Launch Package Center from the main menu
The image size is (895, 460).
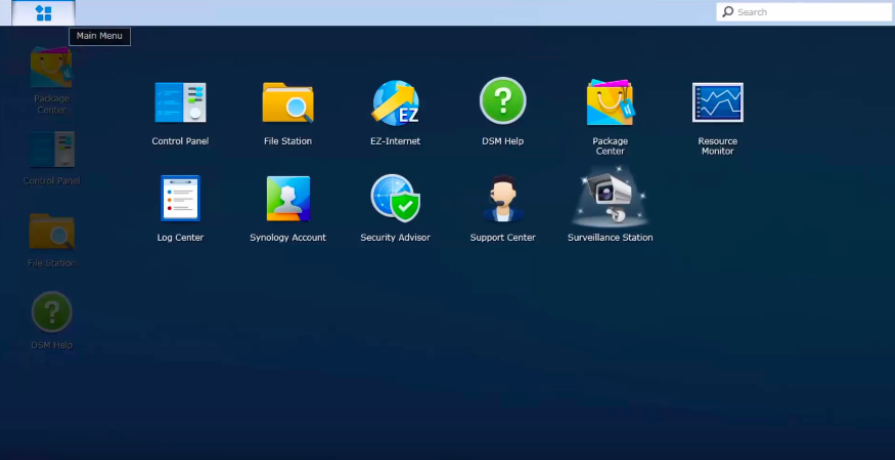click(610, 102)
